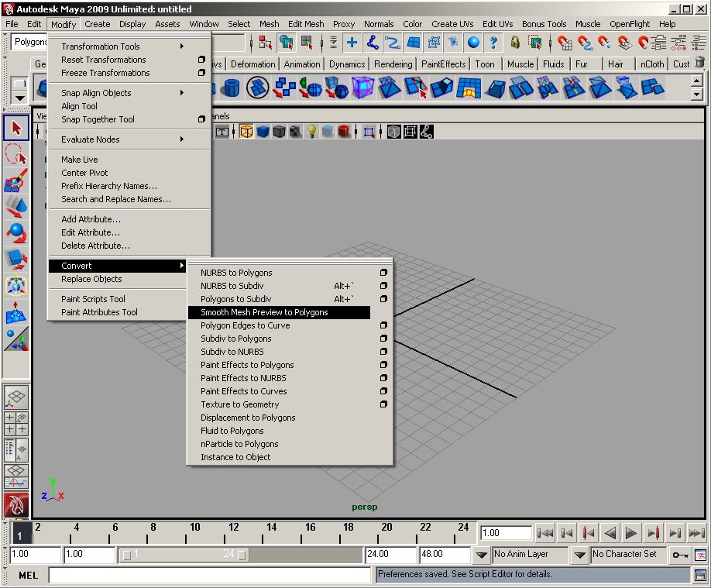Open the Rendering shelf tab

(393, 64)
